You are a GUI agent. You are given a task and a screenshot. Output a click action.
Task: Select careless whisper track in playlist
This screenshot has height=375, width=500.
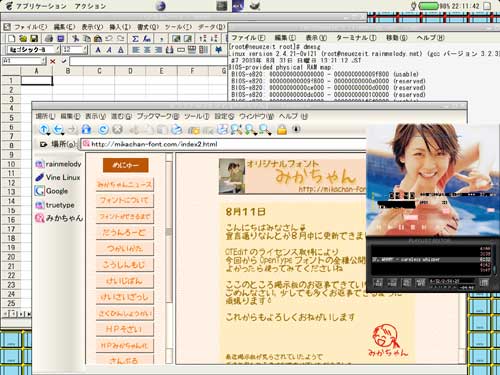click(431, 259)
